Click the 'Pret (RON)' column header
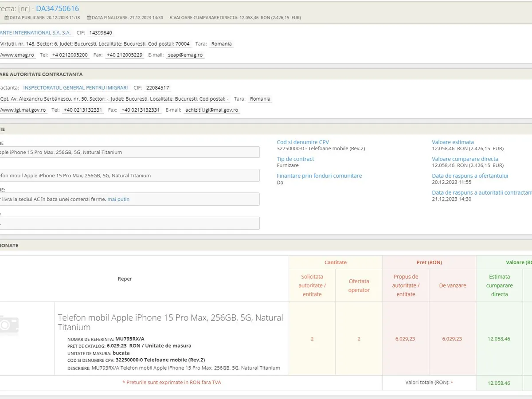The width and height of the screenshot is (532, 399). pos(429,262)
